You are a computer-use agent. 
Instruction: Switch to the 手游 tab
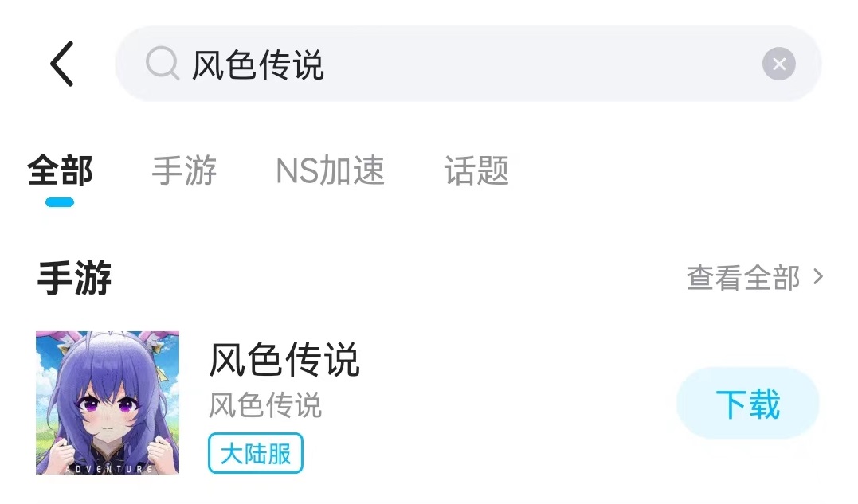pyautogui.click(x=184, y=170)
